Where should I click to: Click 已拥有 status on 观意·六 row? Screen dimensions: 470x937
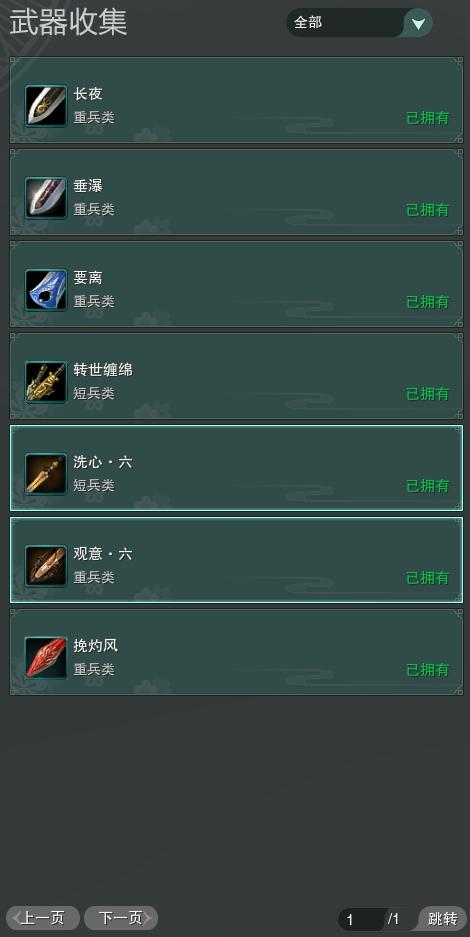tap(428, 578)
